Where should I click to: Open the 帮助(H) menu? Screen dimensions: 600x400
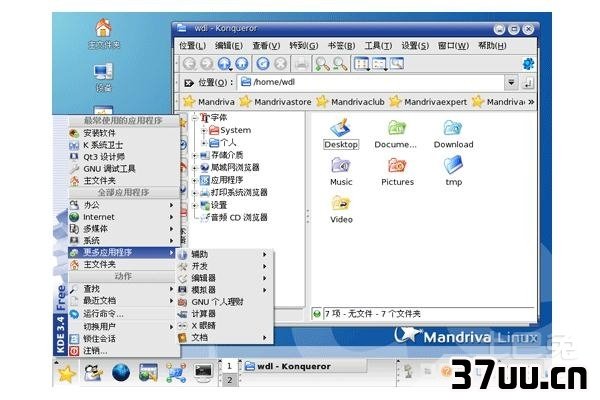(x=492, y=46)
